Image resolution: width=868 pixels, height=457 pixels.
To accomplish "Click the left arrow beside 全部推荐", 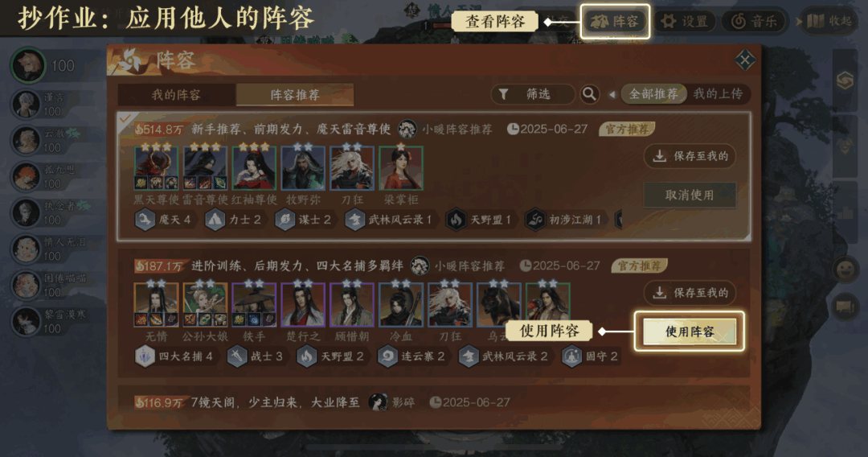I will (612, 95).
